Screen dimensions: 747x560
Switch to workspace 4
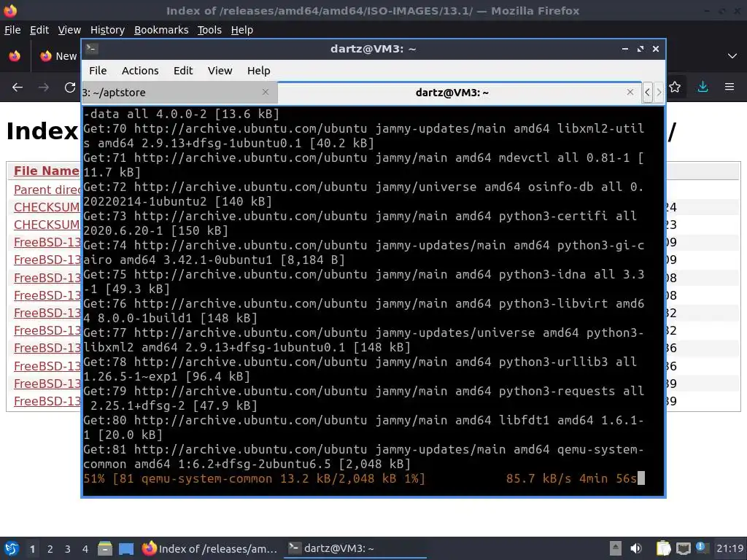point(85,549)
